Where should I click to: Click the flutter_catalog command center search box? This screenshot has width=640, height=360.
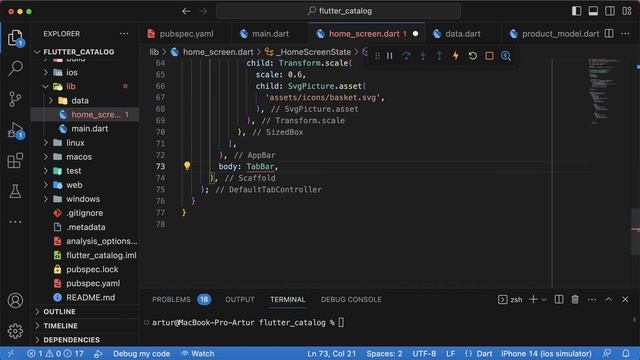(x=338, y=11)
